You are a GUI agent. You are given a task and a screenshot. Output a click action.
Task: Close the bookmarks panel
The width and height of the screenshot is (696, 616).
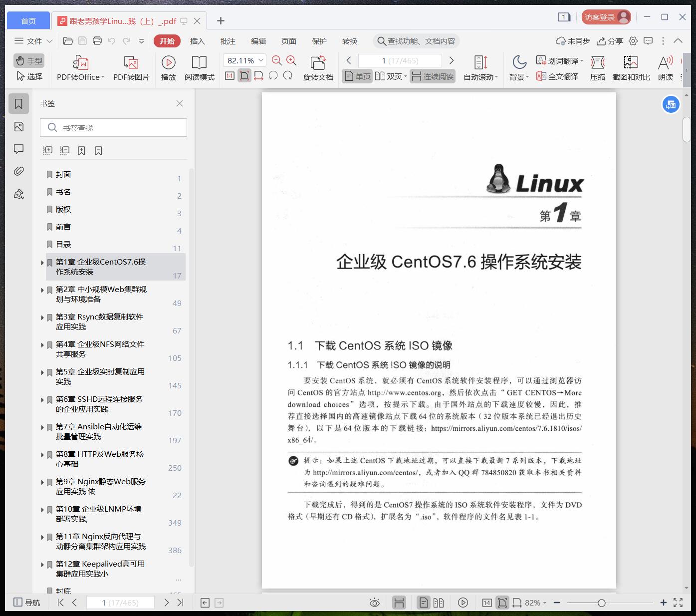[x=180, y=103]
